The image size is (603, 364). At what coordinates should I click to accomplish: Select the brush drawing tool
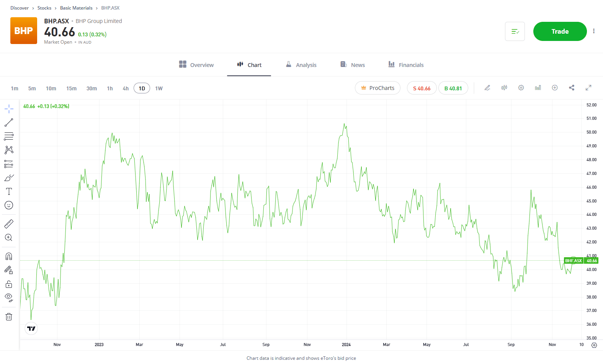pos(9,178)
